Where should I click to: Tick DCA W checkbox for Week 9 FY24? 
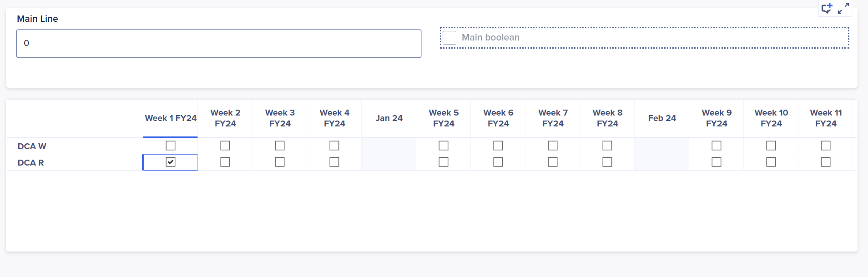tap(717, 146)
